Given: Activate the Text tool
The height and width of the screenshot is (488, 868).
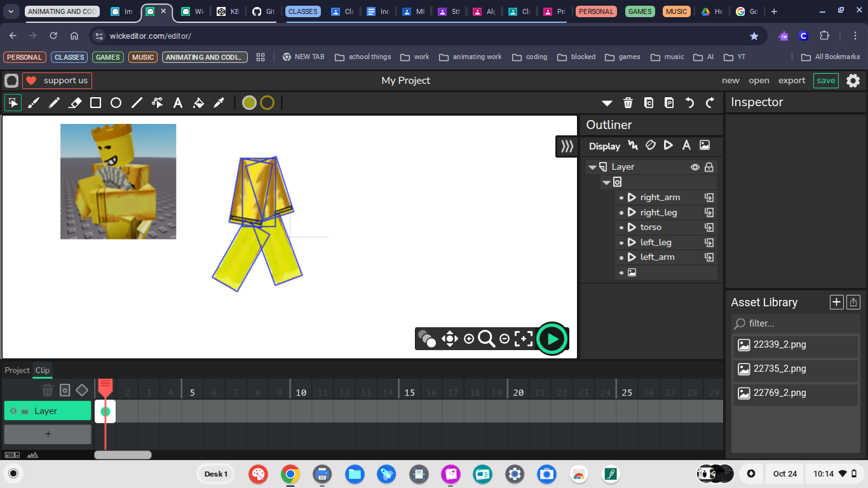Looking at the screenshot, I should 178,103.
